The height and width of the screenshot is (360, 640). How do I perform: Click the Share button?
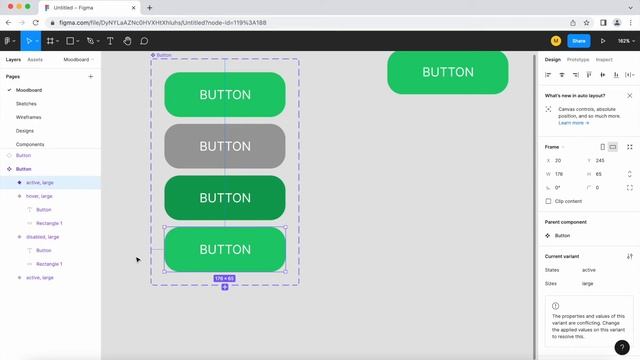[579, 41]
